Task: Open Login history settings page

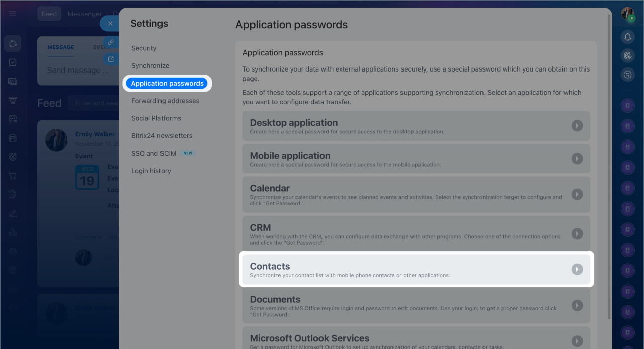Action: 151,171
